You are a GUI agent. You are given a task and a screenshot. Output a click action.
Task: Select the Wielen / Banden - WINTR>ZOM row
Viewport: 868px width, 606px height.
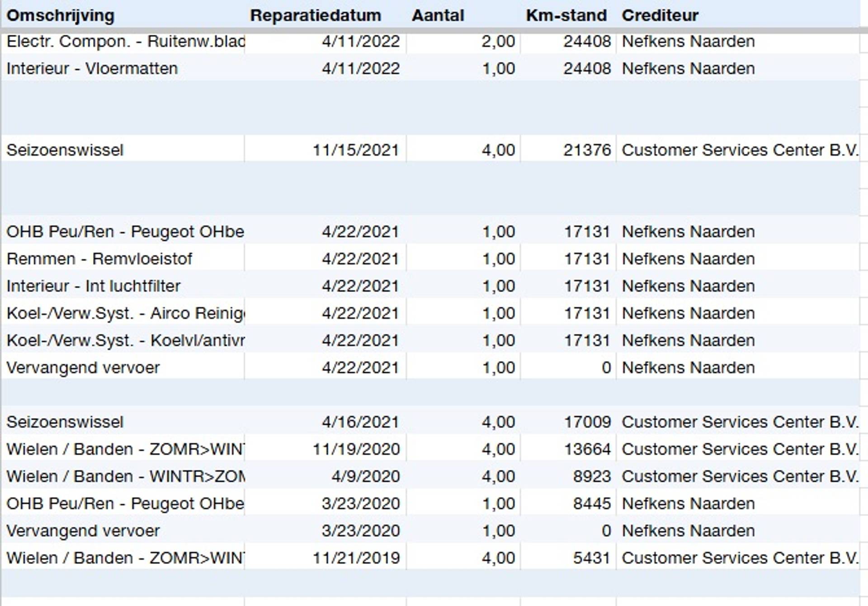click(x=126, y=476)
